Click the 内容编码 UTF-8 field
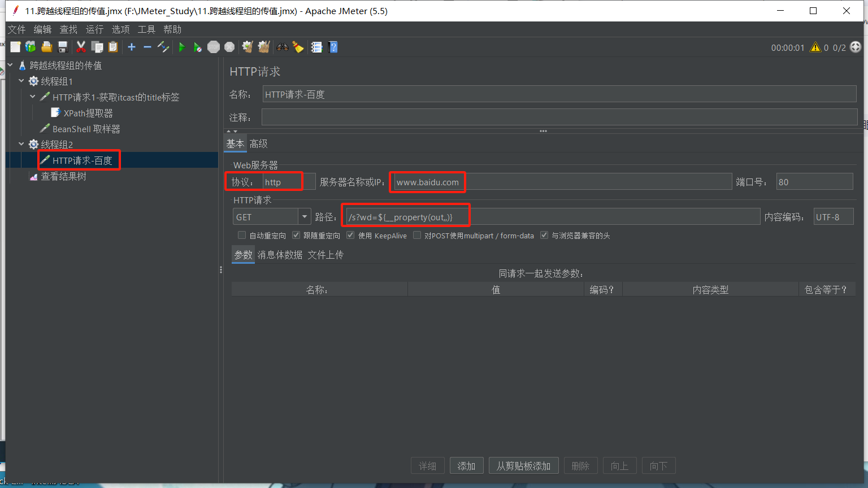This screenshot has height=488, width=868. click(834, 217)
